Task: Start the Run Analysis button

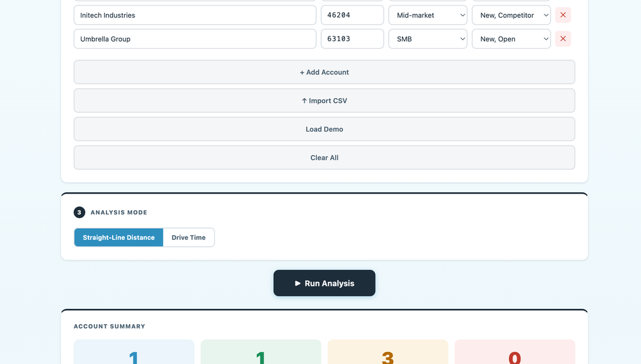Action: [x=324, y=283]
